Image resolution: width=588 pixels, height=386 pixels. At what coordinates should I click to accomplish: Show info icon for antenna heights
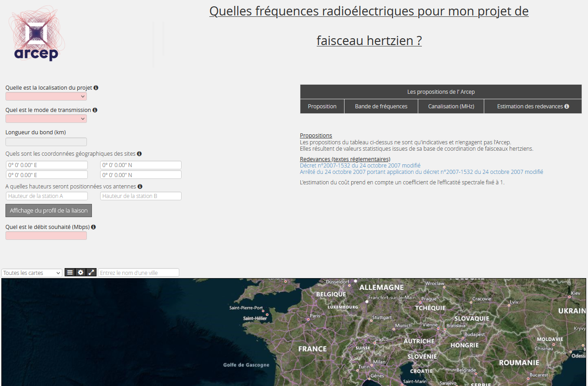pyautogui.click(x=140, y=187)
